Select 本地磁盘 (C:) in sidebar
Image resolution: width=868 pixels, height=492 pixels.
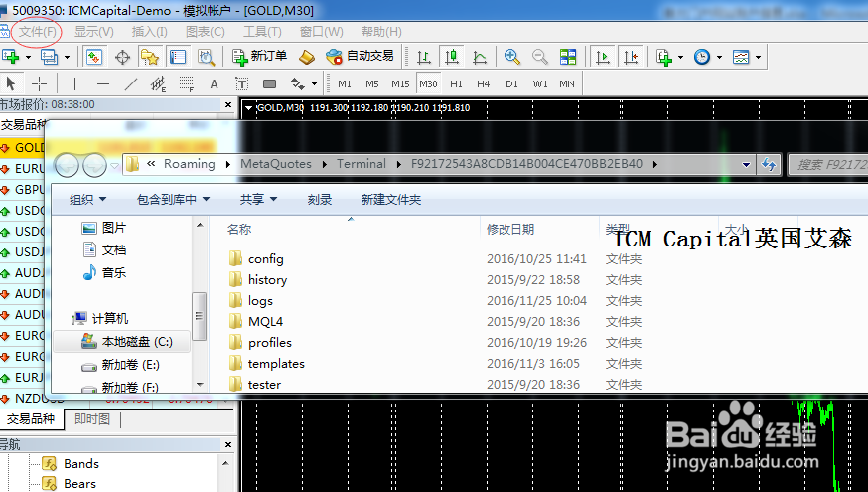[122, 342]
